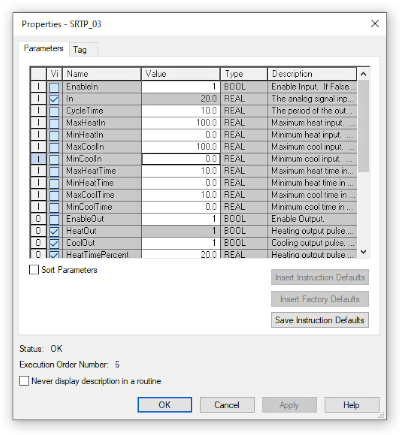The height and width of the screenshot is (435, 400).
Task: Confirm with the OK button
Action: click(165, 405)
